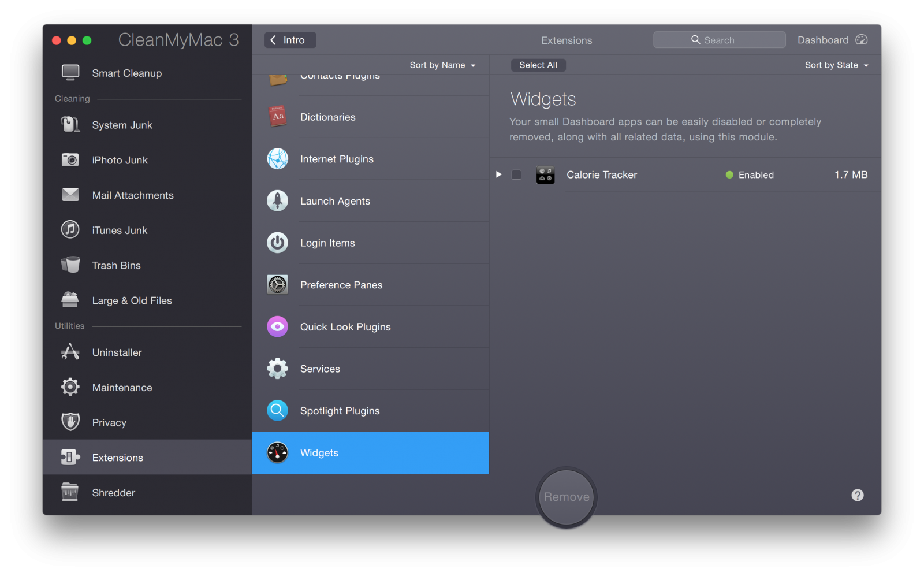
Task: Click the Search field
Action: click(x=720, y=40)
